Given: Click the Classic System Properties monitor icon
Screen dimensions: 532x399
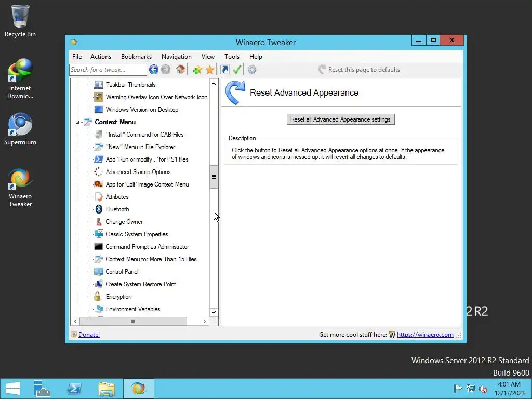Looking at the screenshot, I should point(99,234).
